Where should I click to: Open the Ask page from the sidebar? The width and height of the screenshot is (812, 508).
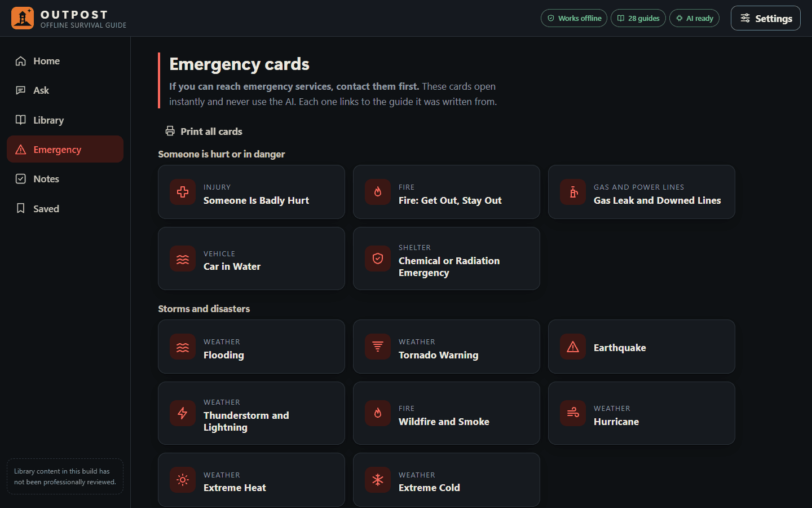click(x=65, y=90)
